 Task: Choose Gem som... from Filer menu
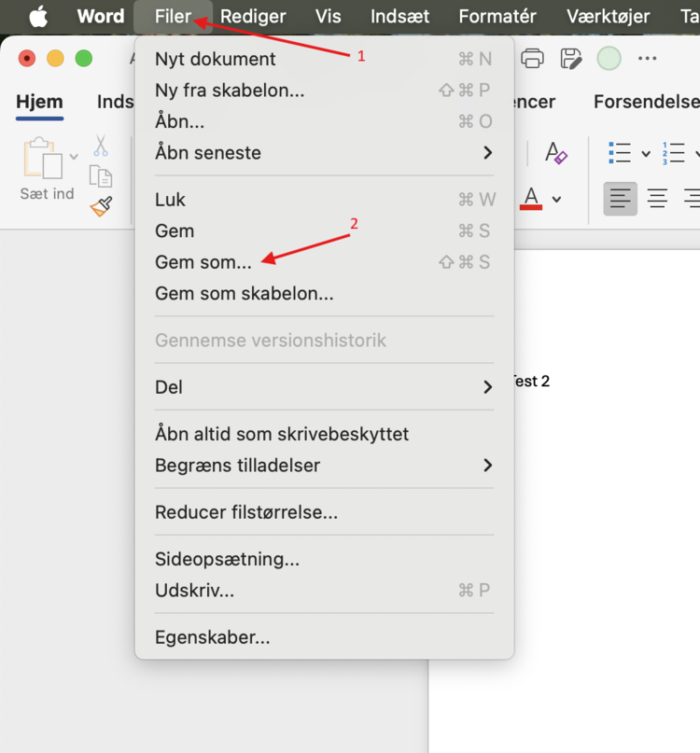coord(203,262)
